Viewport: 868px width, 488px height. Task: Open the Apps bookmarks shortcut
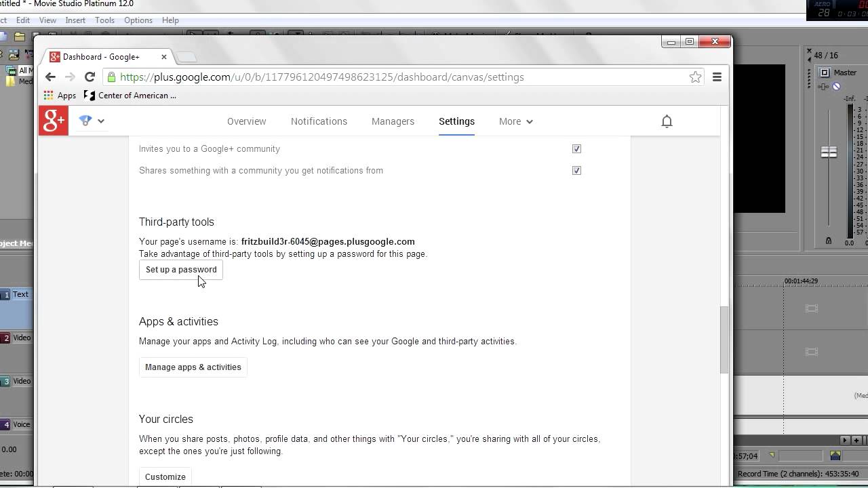60,96
